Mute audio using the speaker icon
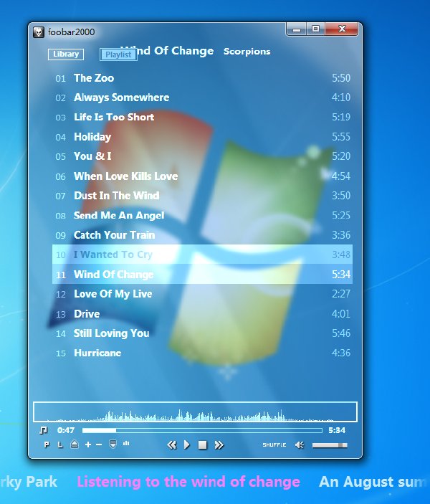Image resolution: width=430 pixels, height=504 pixels. click(x=300, y=445)
